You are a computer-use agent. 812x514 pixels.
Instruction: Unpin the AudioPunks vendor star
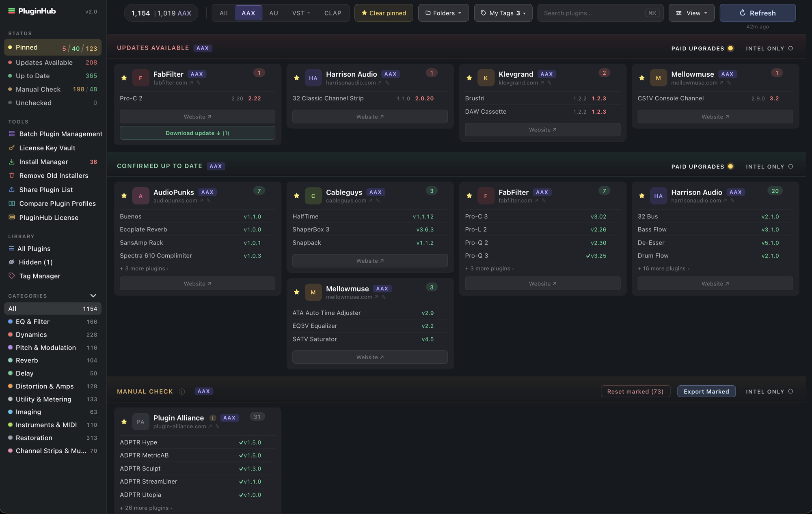click(x=124, y=196)
